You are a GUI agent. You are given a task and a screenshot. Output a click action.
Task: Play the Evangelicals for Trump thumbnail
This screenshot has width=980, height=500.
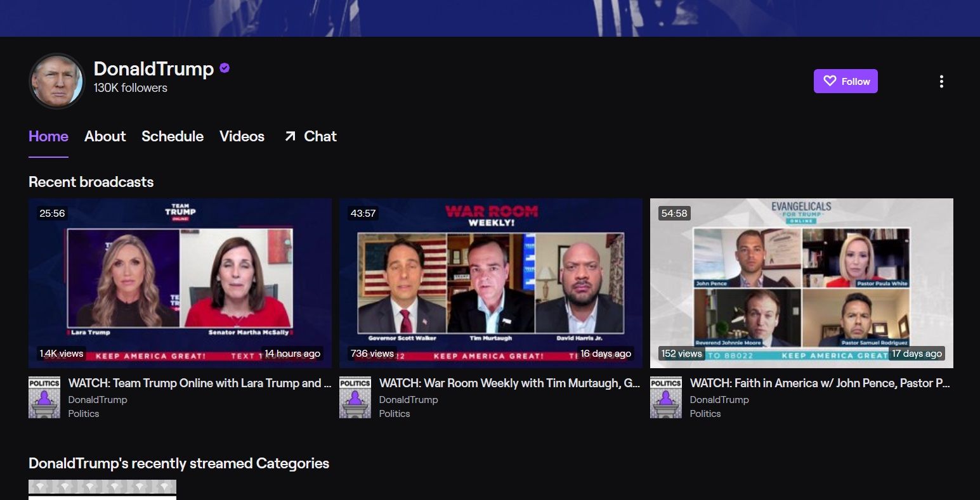pyautogui.click(x=802, y=283)
